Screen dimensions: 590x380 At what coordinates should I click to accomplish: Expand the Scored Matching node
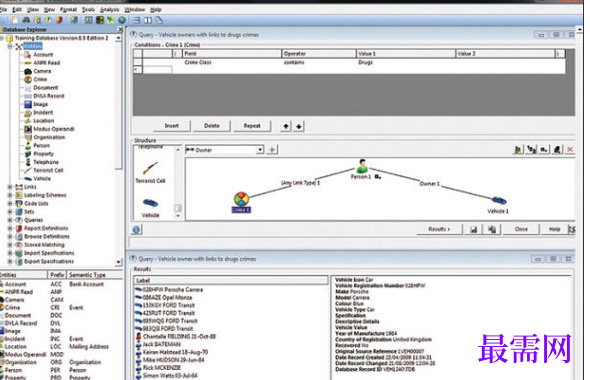click(10, 245)
